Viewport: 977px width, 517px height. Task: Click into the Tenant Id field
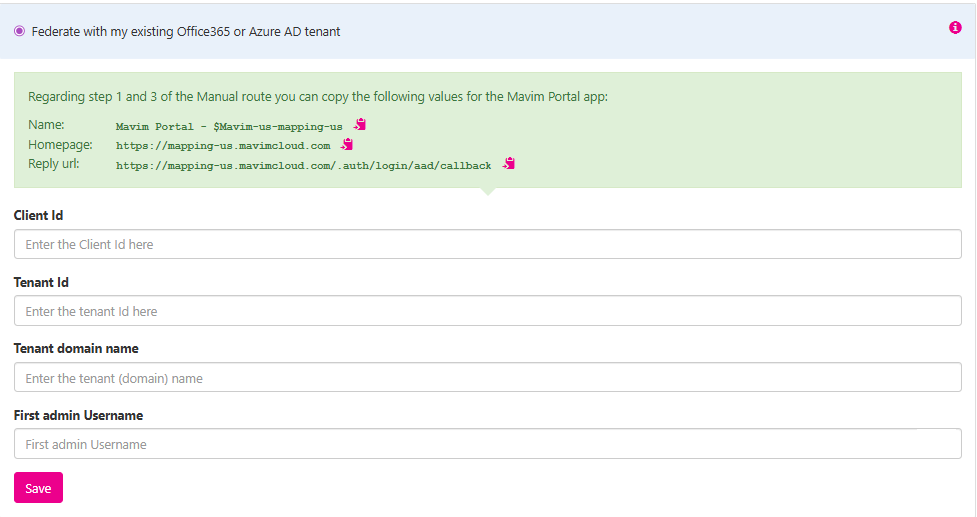pyautogui.click(x=487, y=311)
